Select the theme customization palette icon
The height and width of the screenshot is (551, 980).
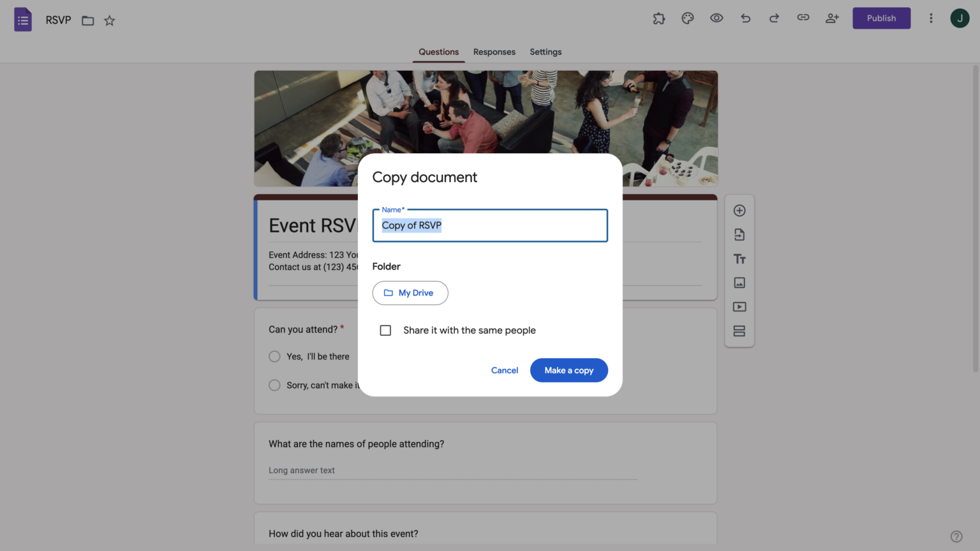tap(687, 18)
